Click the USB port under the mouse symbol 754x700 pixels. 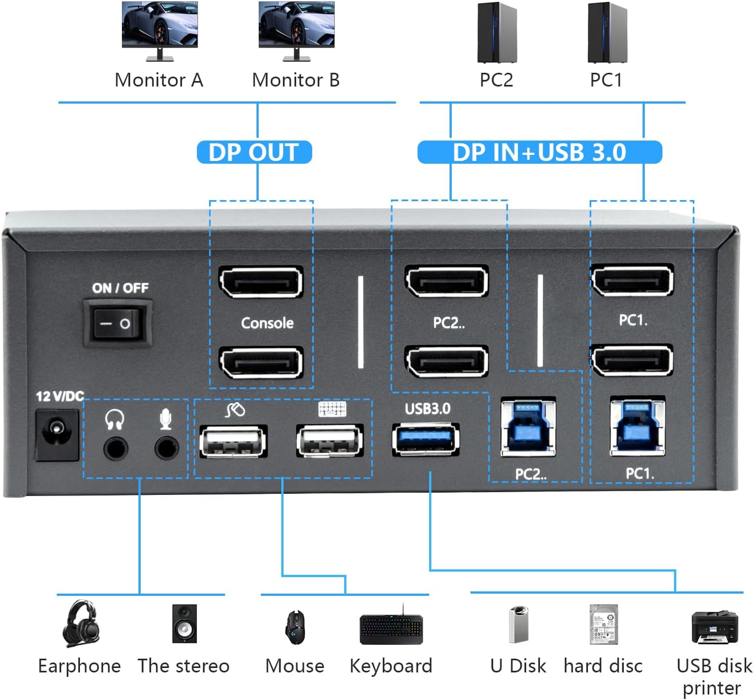coord(233,441)
